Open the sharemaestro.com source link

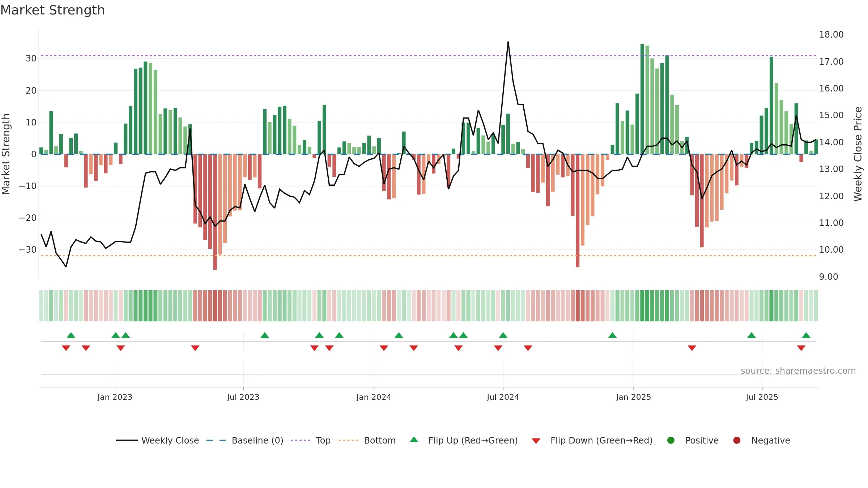click(x=798, y=371)
